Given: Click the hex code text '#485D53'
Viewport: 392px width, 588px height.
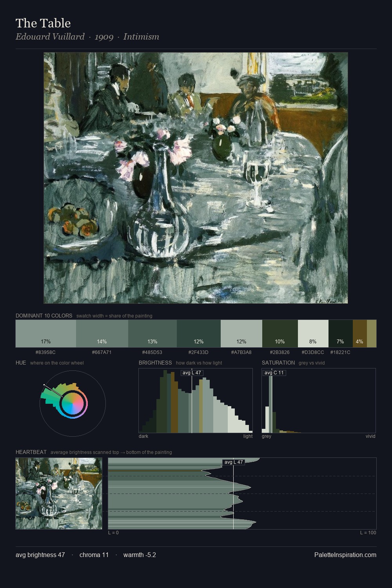Looking at the screenshot, I should click(152, 352).
